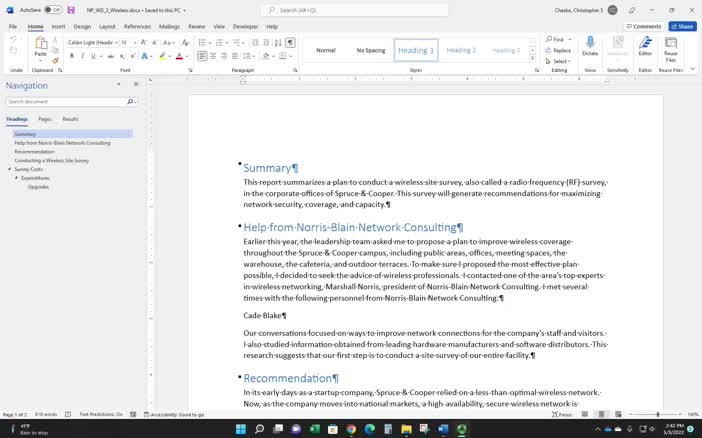Screen dimensions: 702x438
Task: Increase paragraph indent
Action: tap(266, 42)
